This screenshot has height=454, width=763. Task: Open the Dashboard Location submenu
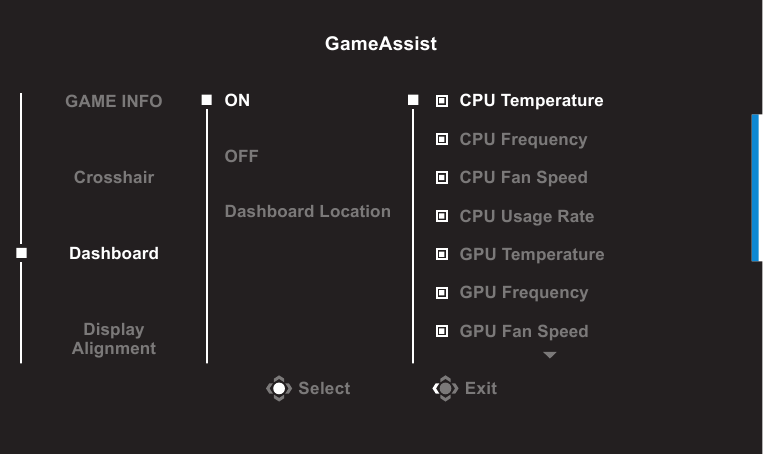click(307, 211)
